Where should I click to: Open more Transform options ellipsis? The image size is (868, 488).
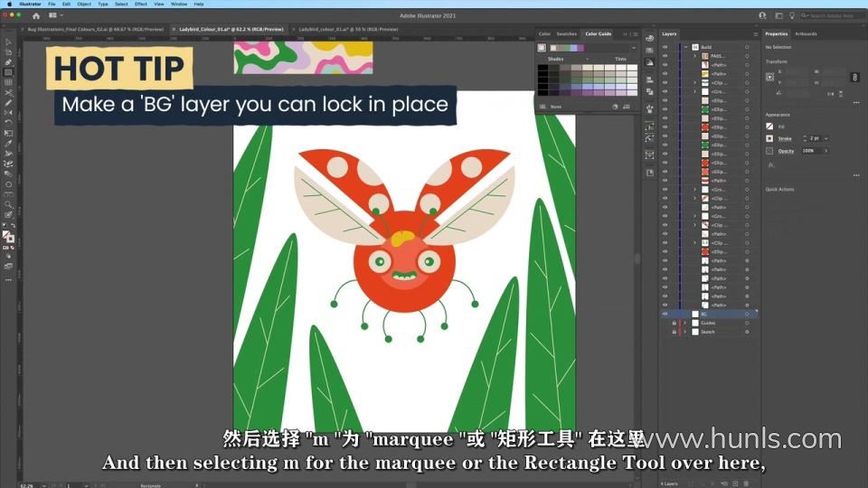click(856, 102)
